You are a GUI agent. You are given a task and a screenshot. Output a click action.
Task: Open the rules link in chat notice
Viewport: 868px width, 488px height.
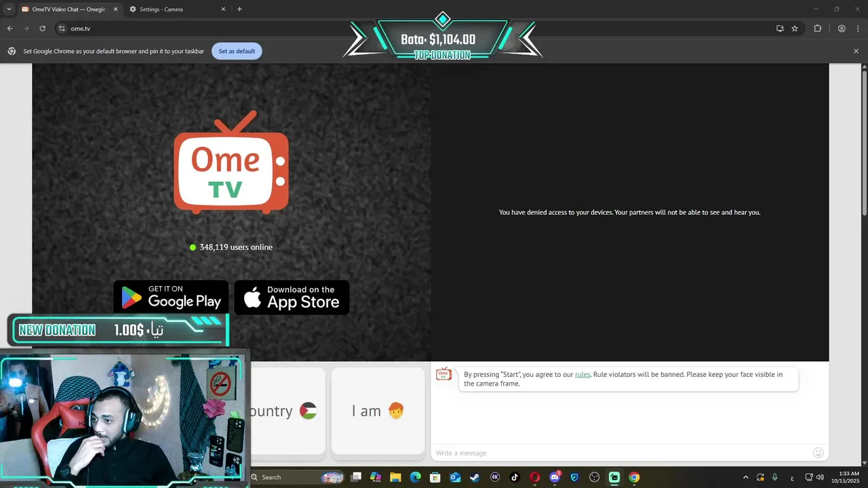pyautogui.click(x=583, y=374)
